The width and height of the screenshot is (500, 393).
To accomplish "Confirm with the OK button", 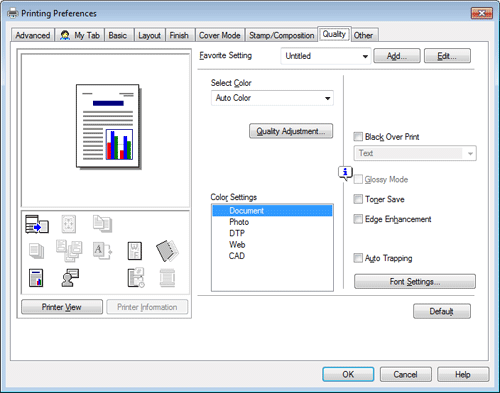I will (348, 374).
